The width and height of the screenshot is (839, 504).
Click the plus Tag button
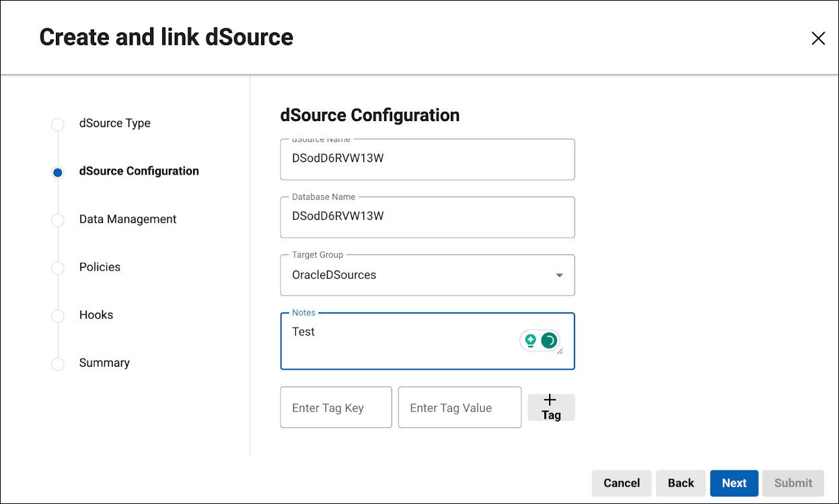[551, 407]
